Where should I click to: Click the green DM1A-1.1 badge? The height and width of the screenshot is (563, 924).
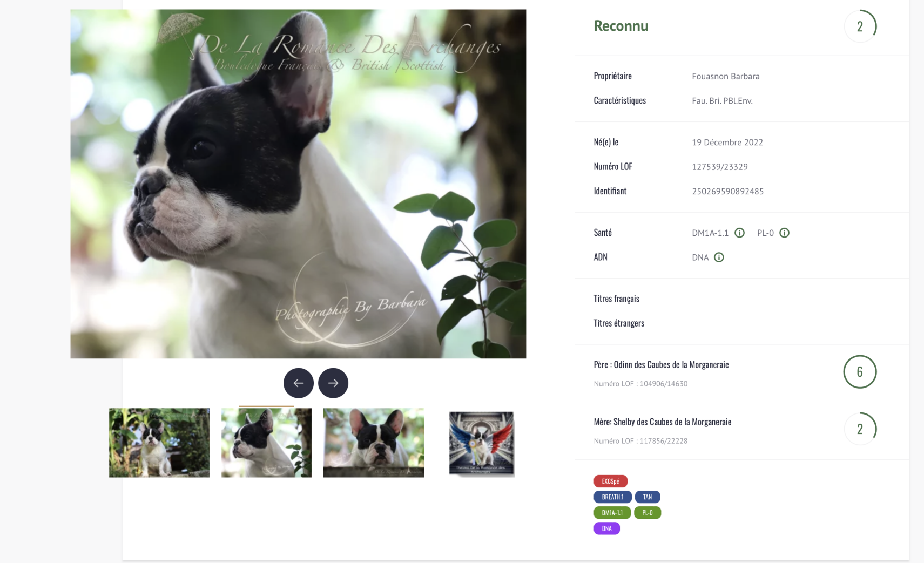point(612,513)
